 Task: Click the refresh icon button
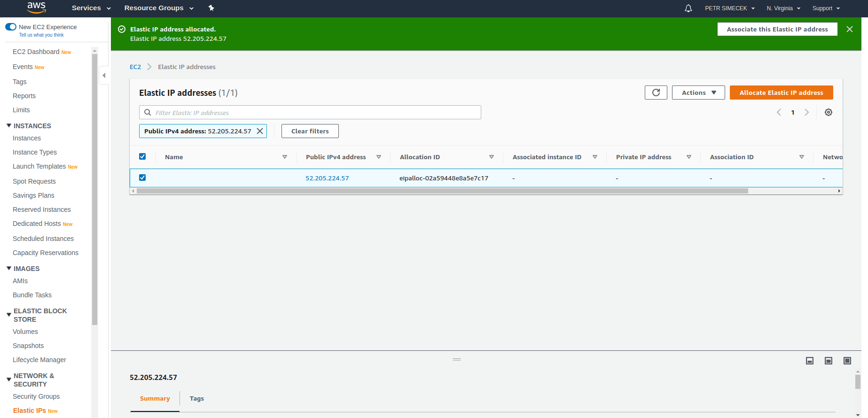point(656,93)
